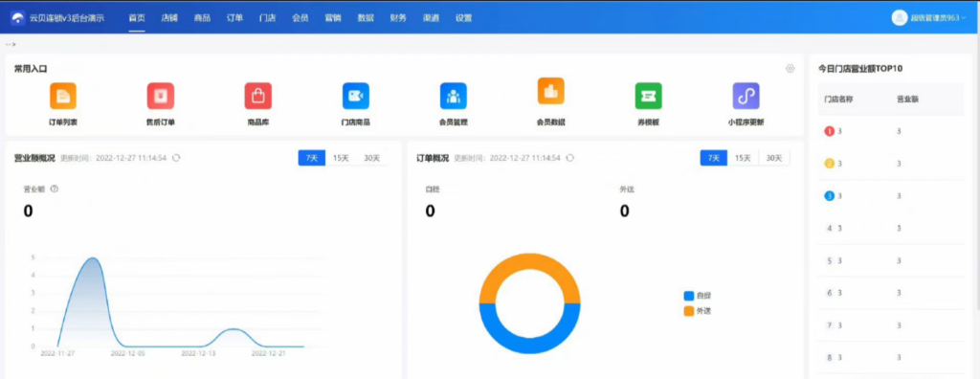Image resolution: width=980 pixels, height=379 pixels.
Task: Click the 营业额 help question mark icon
Action: tap(55, 189)
